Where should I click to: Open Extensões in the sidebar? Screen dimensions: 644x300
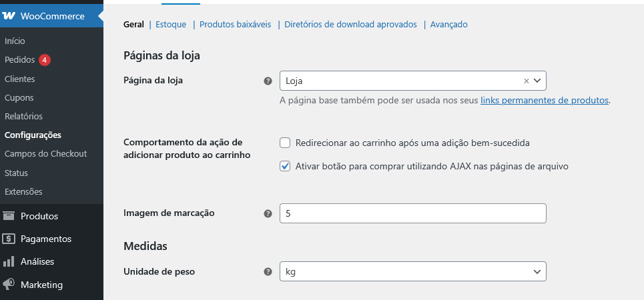(23, 191)
